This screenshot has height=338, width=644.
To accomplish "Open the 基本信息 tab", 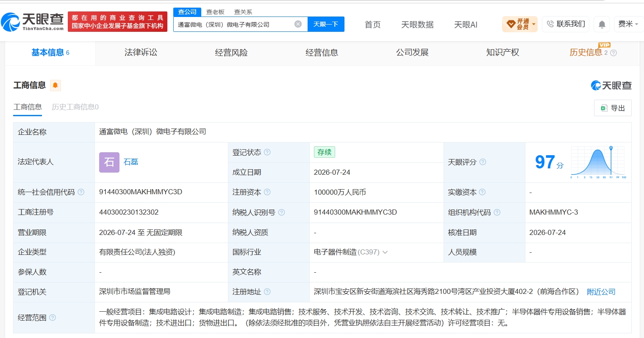I will click(x=50, y=53).
